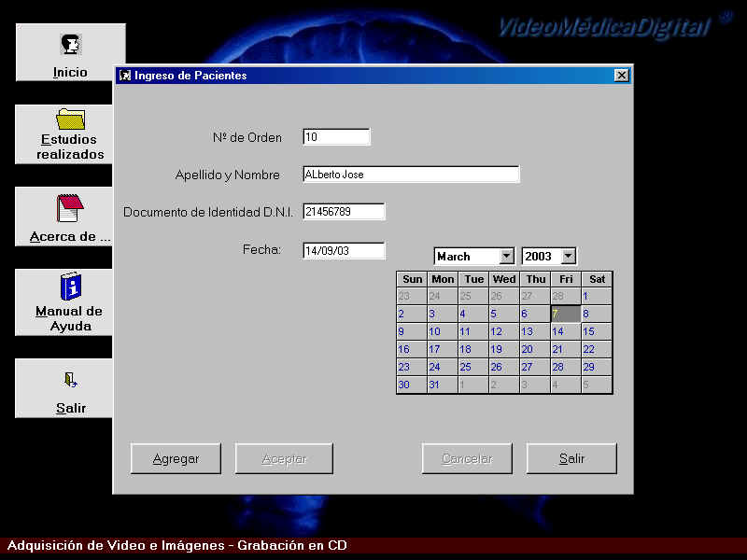Open Manual de Ayuda book icon
The image size is (747, 560).
[70, 287]
